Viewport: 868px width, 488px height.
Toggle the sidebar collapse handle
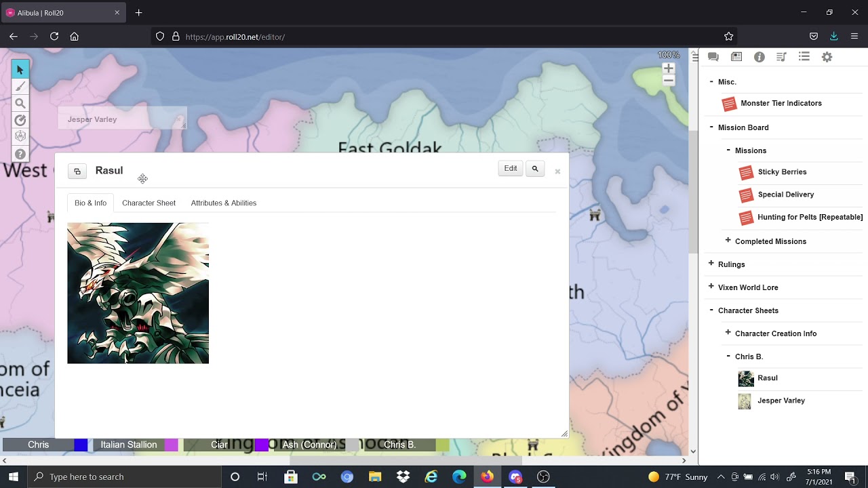695,58
